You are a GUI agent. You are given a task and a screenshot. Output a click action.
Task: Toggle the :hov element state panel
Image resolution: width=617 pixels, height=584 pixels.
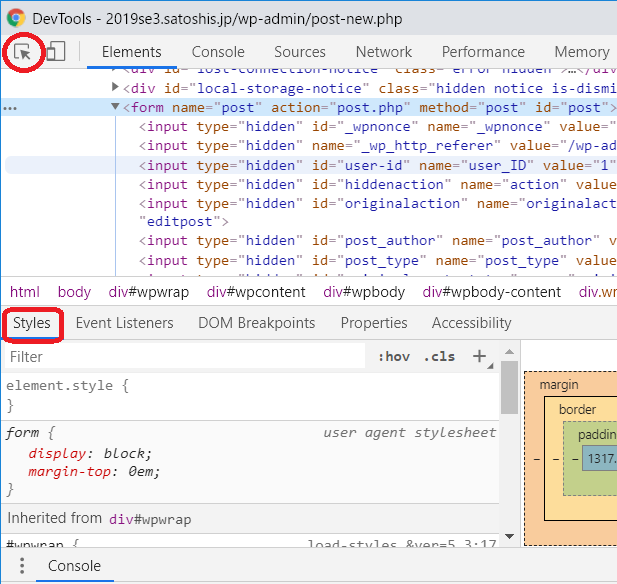coord(394,357)
